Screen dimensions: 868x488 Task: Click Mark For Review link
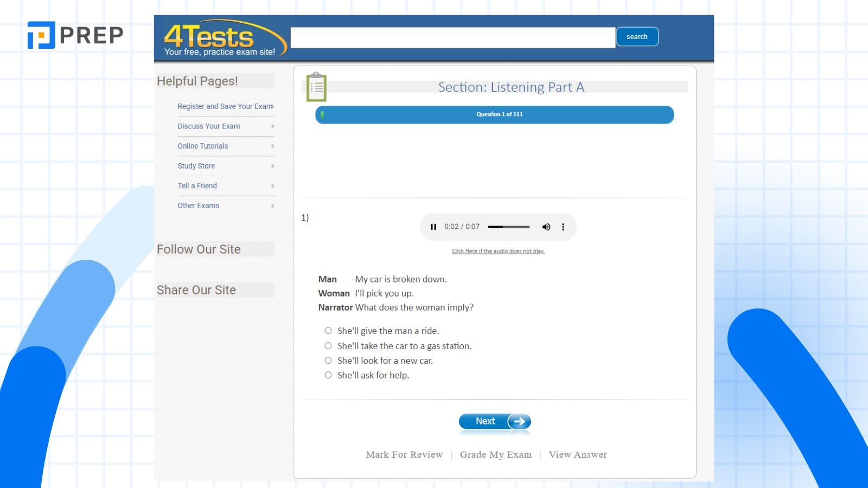coord(404,455)
